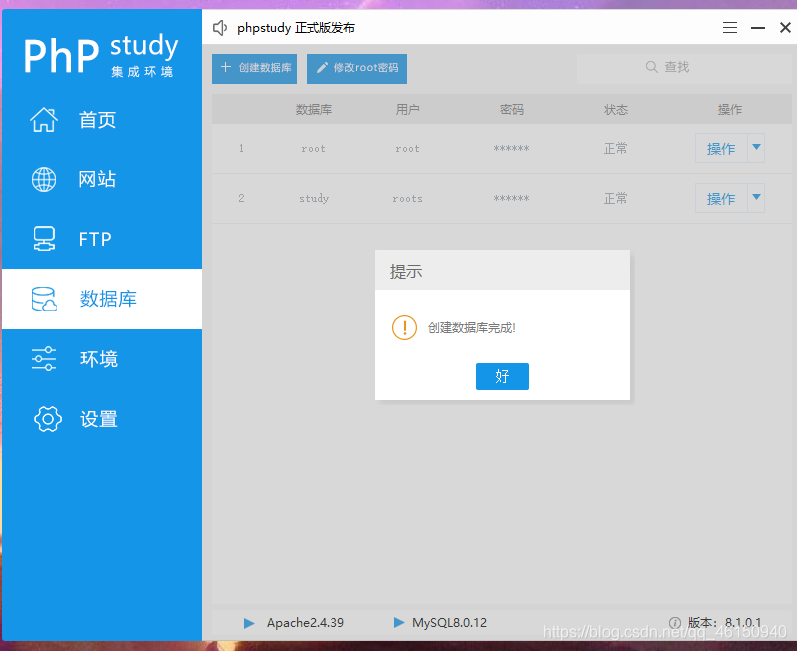
Task: Click the MySQL8.0.12 status label
Action: pos(450,623)
